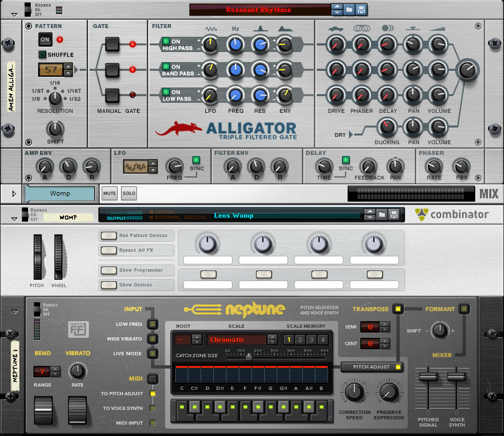Collapse the Alligator device with fold arrow
This screenshot has width=504, height=436.
point(14,15)
